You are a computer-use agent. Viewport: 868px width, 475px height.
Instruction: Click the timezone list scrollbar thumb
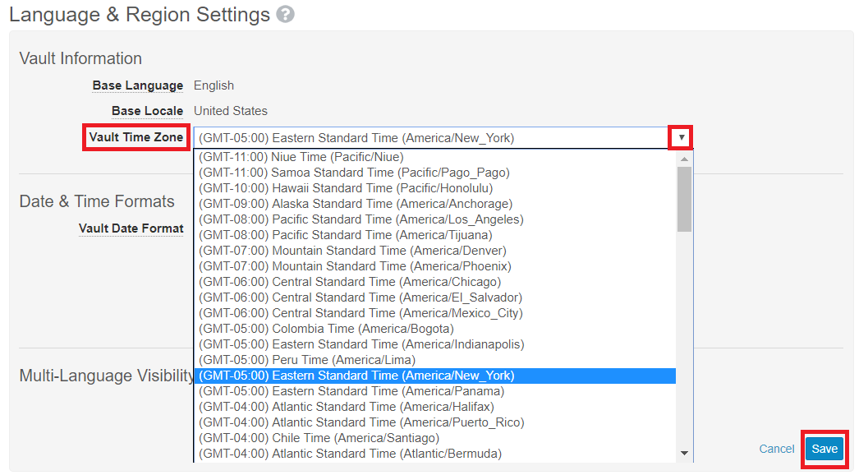pyautogui.click(x=684, y=199)
